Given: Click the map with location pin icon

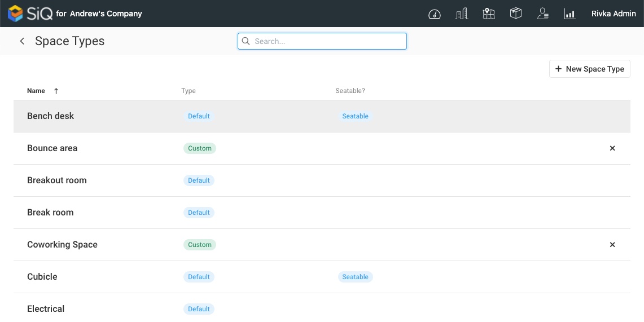Looking at the screenshot, I should (489, 14).
